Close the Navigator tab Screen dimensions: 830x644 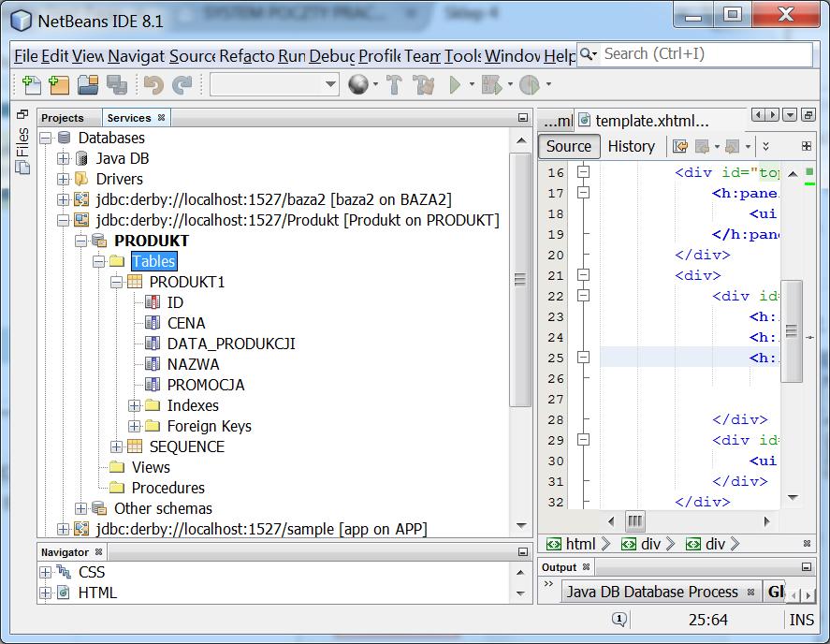pos(98,552)
